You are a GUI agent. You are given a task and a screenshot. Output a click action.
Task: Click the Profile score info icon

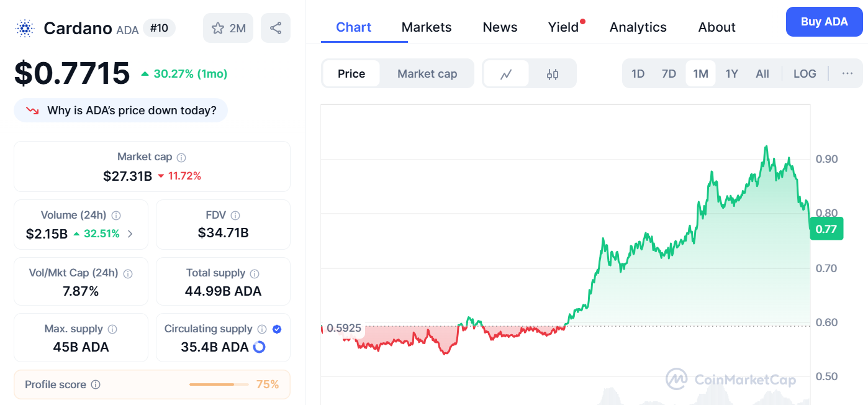[x=96, y=385]
